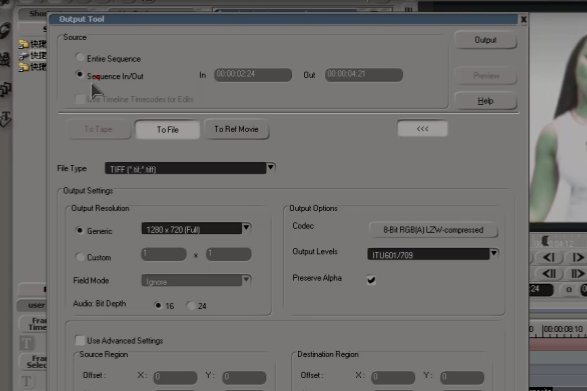Select the Custom resolution radio button

pyautogui.click(x=79, y=257)
